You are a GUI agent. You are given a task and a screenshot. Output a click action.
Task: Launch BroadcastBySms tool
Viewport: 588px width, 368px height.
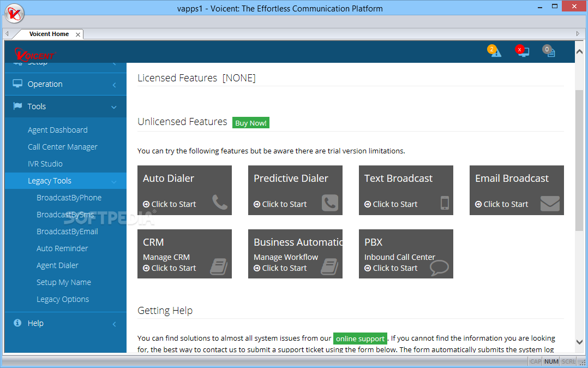click(65, 215)
